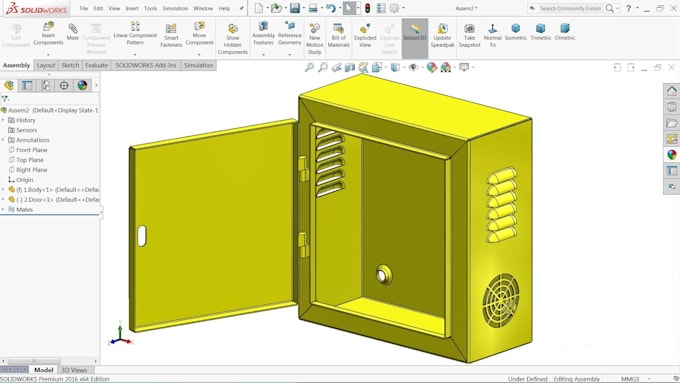Switch to the Evaluate tab
The height and width of the screenshot is (383, 680).
96,65
